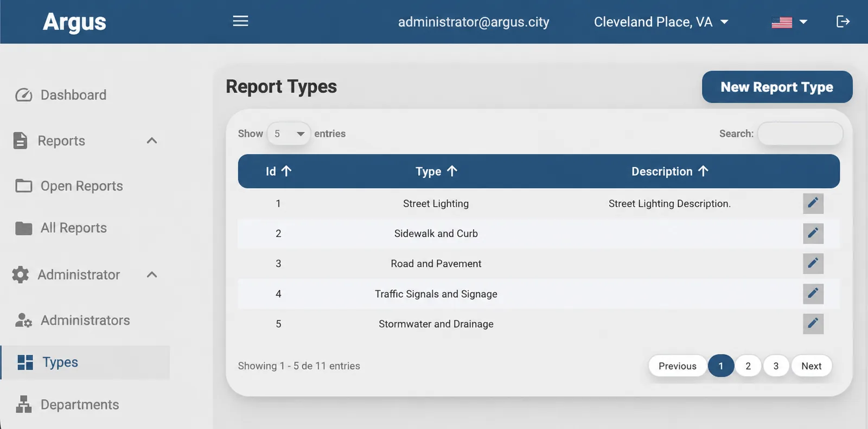Screen dimensions: 868x429
Task: Click the Next pagination button
Action: 812,366
